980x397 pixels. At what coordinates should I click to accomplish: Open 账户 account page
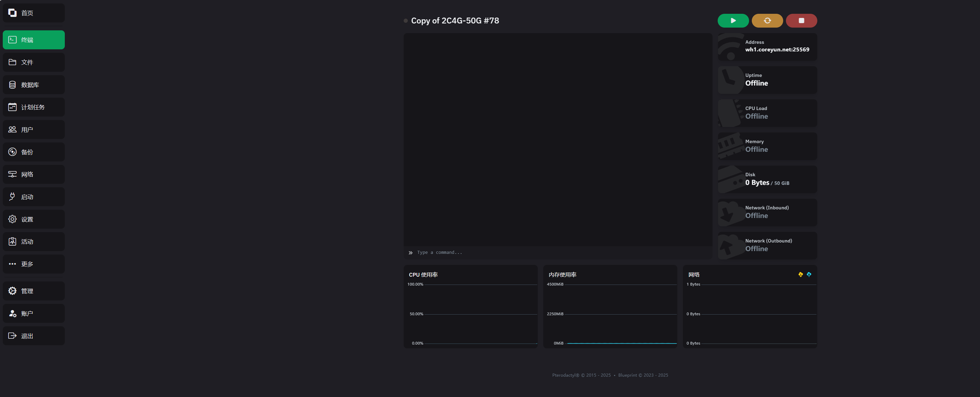33,313
